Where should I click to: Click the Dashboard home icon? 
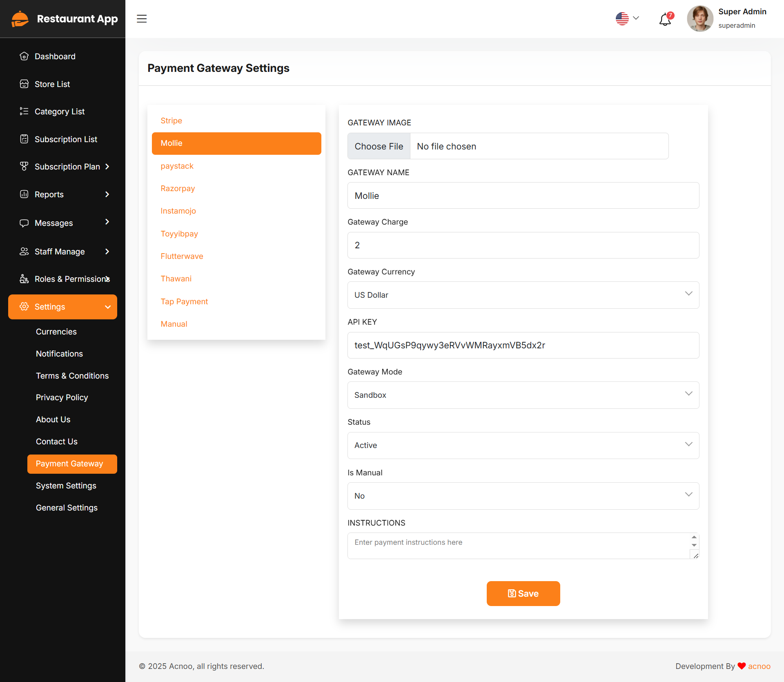tap(24, 56)
